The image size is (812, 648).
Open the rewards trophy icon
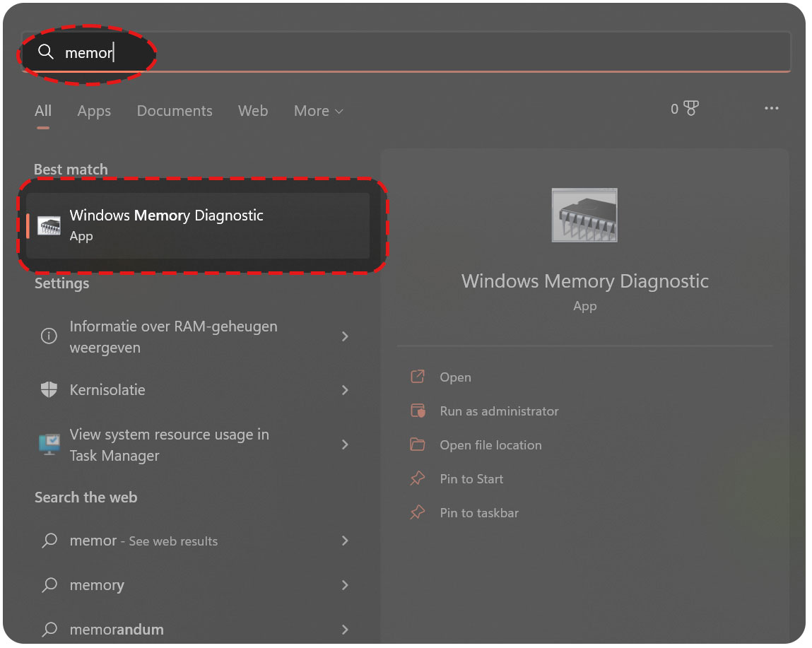[x=691, y=108]
